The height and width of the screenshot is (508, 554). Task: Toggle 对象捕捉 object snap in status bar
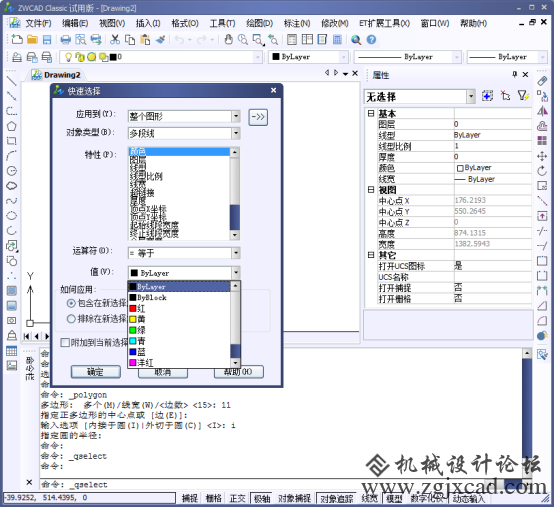point(294,498)
